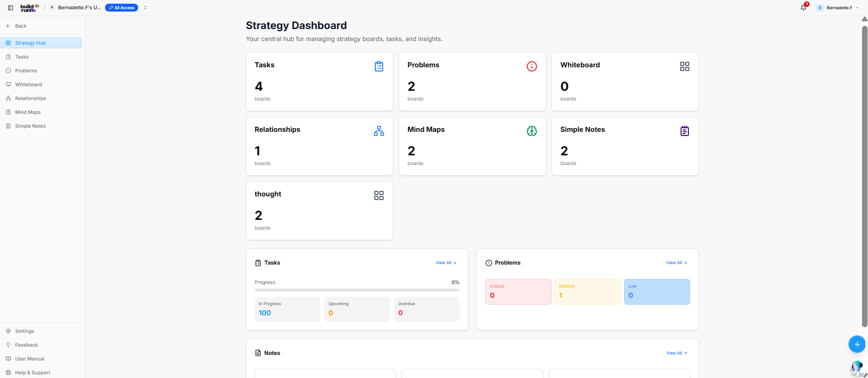Click the Simple Notes card notepad icon
The image size is (868, 378).
pyautogui.click(x=685, y=131)
